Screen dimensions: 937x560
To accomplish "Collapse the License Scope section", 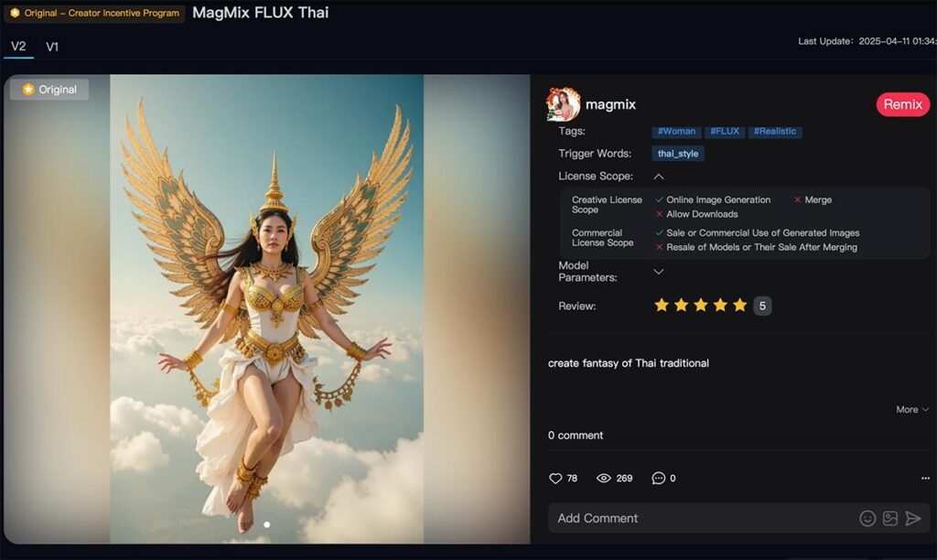I will [x=659, y=177].
